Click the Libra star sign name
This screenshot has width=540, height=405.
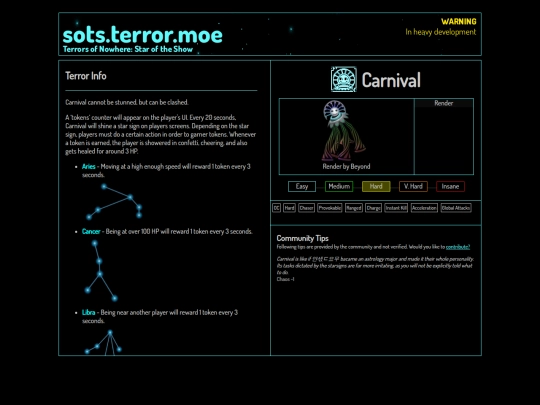point(89,312)
